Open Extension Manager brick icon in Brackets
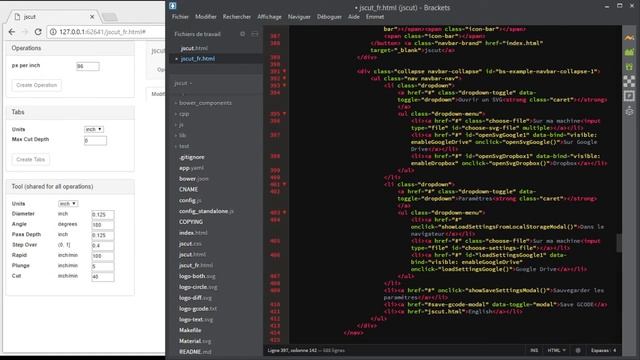640x360 pixels. coord(629,52)
